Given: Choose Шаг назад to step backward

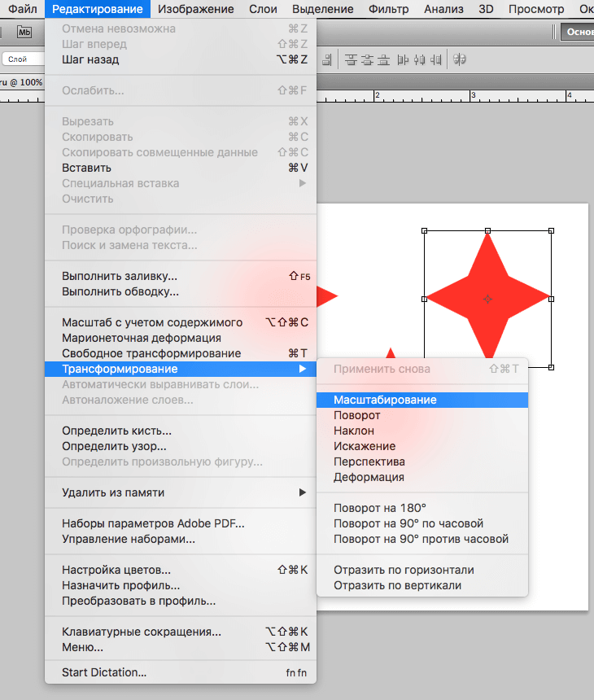Looking at the screenshot, I should (90, 59).
